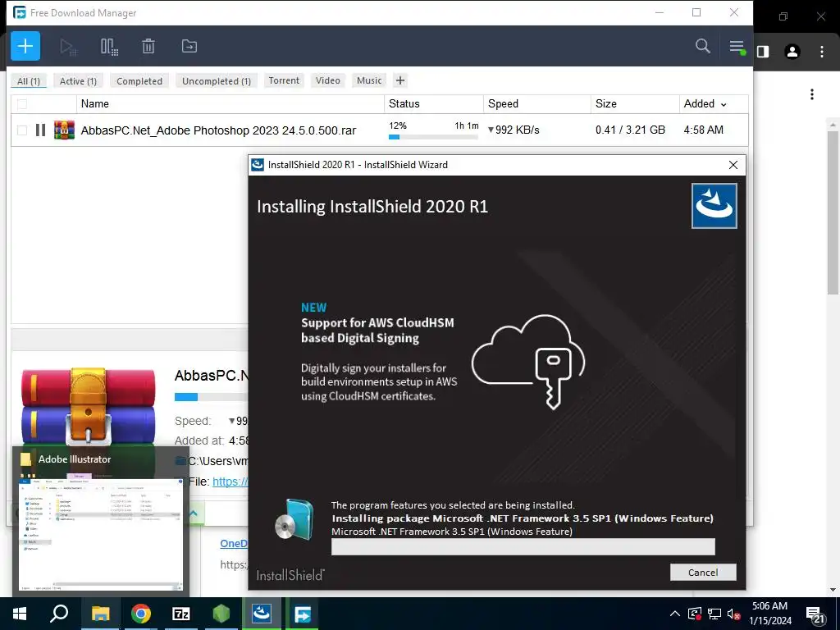Add a new download with the plus button

pyautogui.click(x=25, y=46)
